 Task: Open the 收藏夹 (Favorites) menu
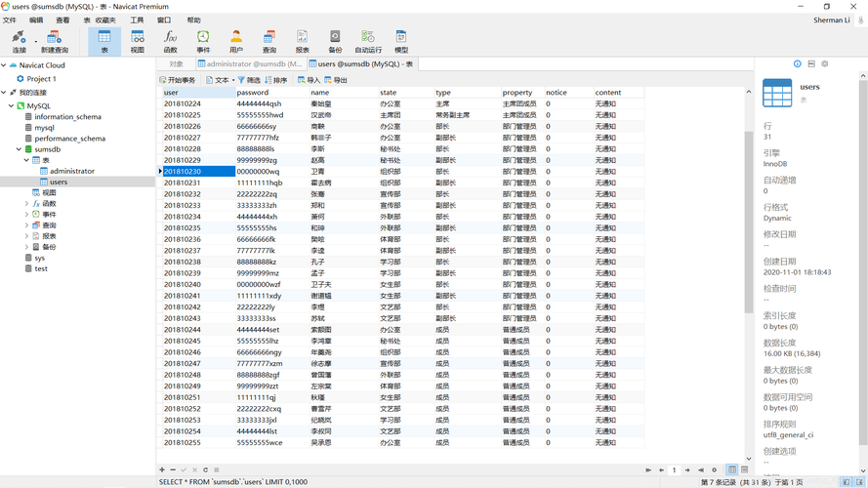point(105,20)
